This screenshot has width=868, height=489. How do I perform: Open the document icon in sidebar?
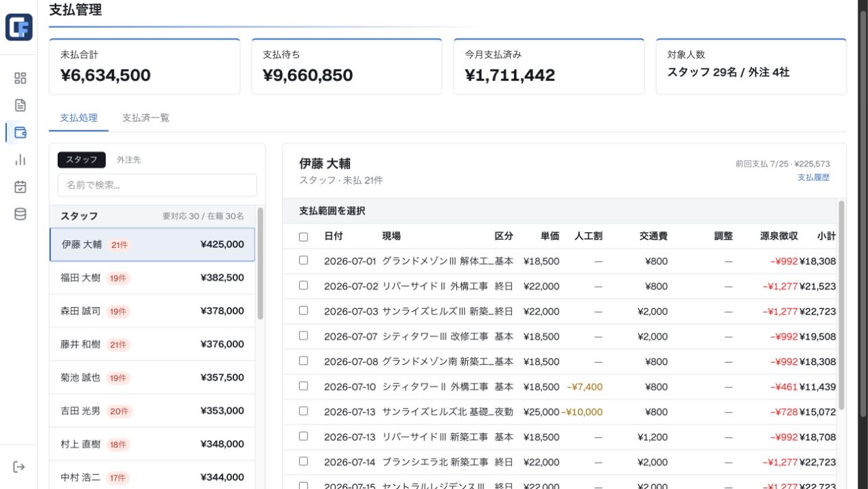[20, 105]
